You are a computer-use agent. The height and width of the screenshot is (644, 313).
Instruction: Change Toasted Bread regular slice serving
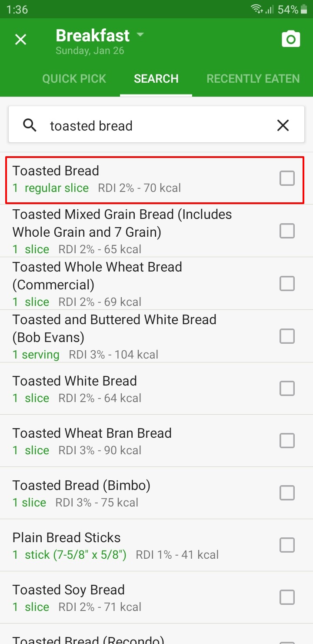click(50, 188)
